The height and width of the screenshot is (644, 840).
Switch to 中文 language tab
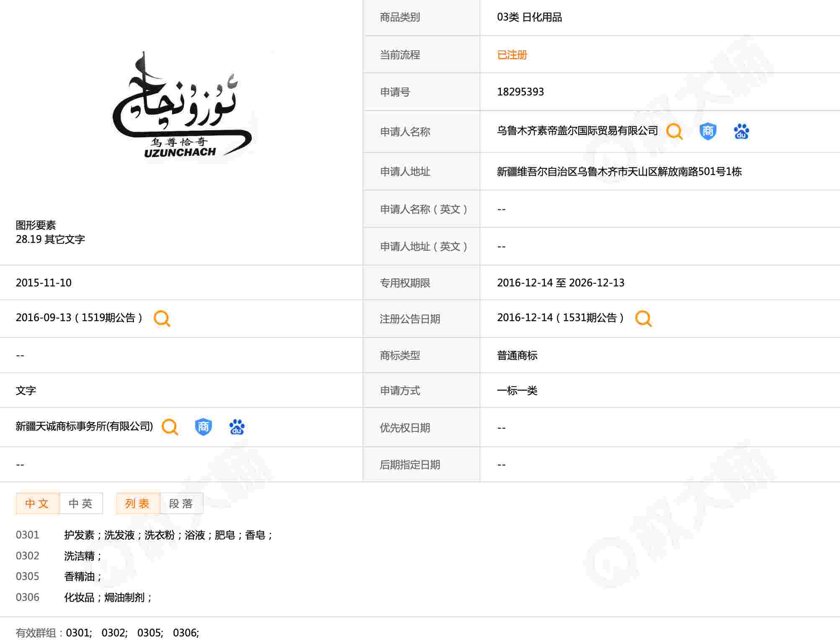(x=37, y=503)
